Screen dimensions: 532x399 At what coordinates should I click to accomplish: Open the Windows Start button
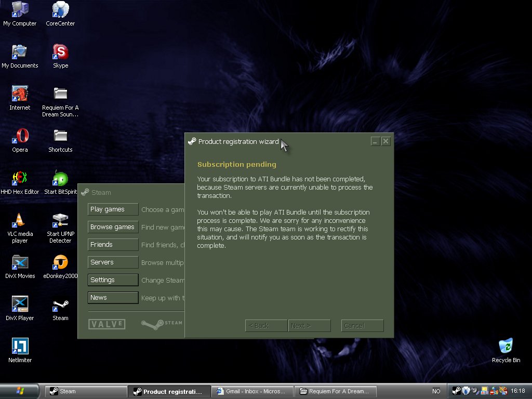tap(19, 391)
